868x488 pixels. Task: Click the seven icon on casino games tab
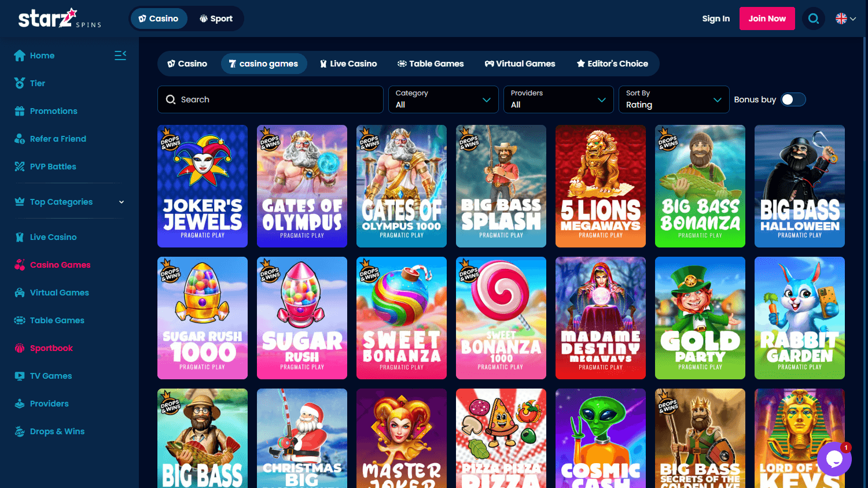[x=233, y=64]
